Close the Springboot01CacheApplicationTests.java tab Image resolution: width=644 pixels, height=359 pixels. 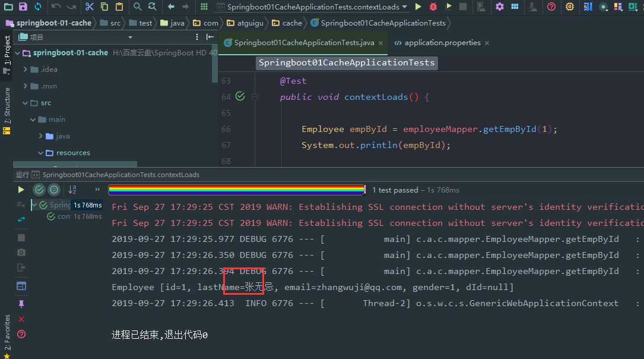380,43
